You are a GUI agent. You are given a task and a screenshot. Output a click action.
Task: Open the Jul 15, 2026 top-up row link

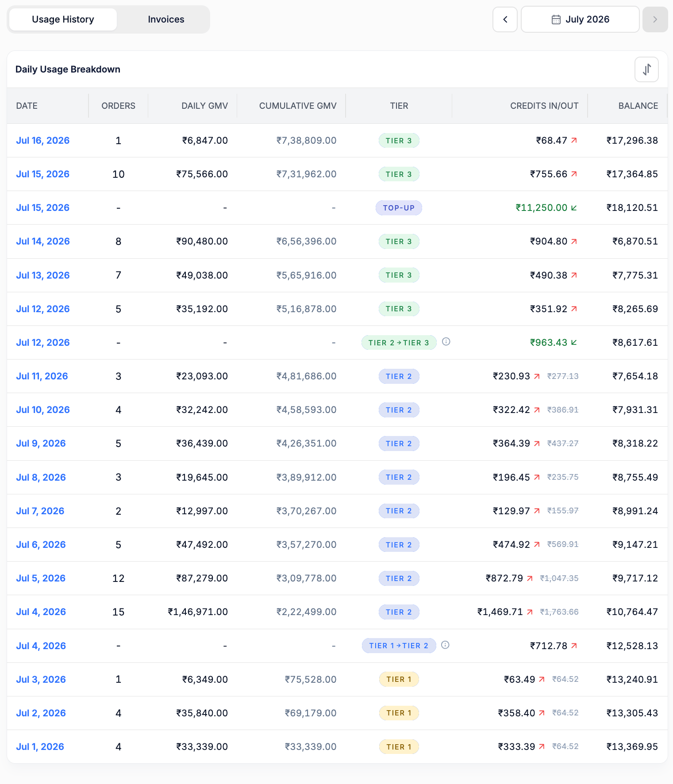(43, 207)
